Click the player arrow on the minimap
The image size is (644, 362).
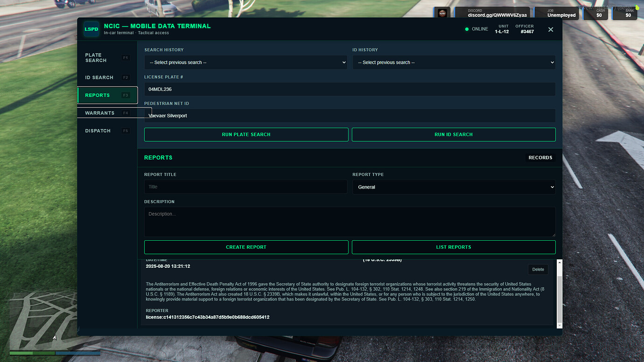point(55,337)
